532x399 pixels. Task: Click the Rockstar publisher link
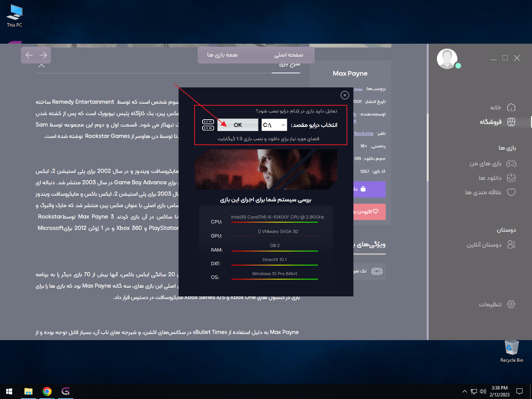coord(364,133)
